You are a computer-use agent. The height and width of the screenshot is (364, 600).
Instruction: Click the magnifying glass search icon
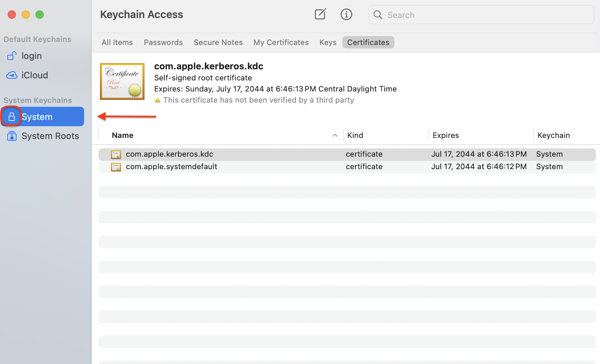click(x=378, y=15)
